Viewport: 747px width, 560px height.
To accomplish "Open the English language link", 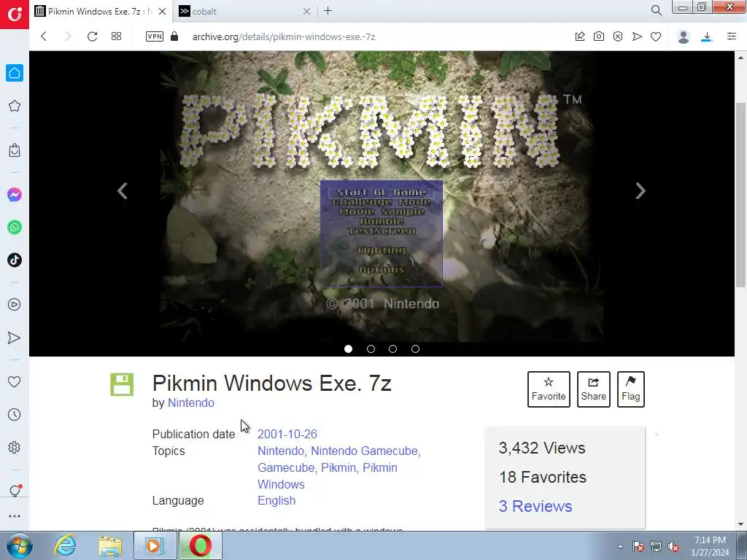I will coord(276,500).
